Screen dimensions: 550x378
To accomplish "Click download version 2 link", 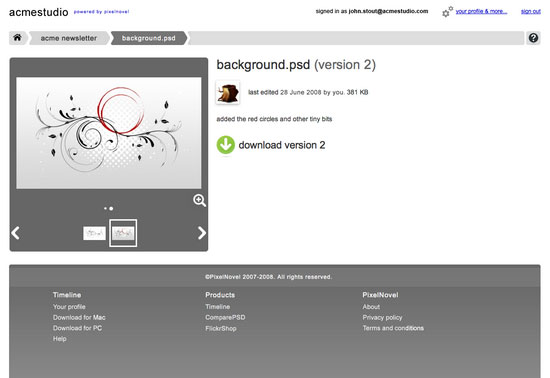I will pos(282,145).
